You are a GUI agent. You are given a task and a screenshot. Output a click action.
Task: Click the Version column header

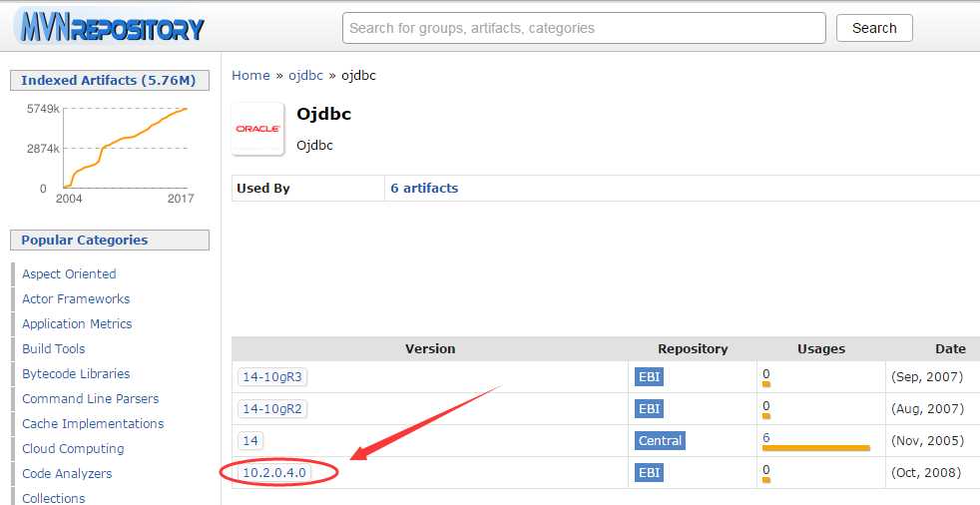(430, 348)
